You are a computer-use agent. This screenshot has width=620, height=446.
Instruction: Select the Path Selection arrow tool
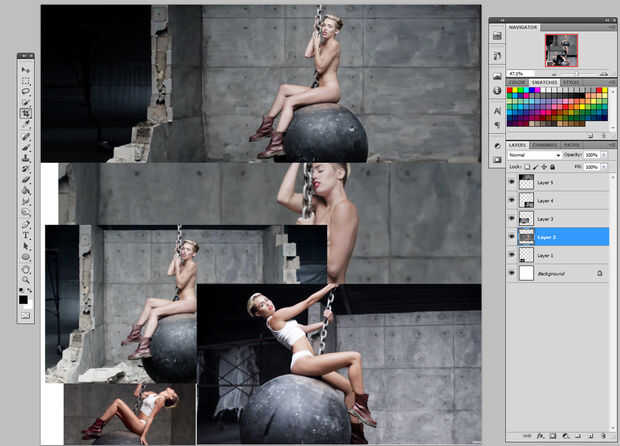pyautogui.click(x=26, y=246)
